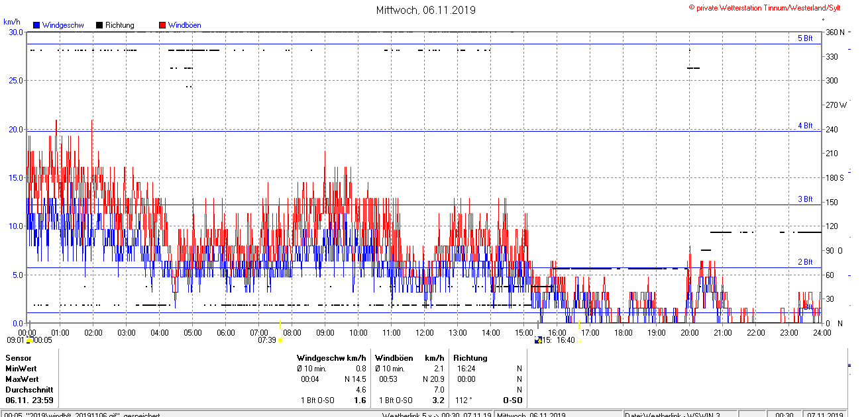Image resolution: width=868 pixels, height=417 pixels.
Task: Click the 20.0 value on the speed axis
Action: [15, 129]
